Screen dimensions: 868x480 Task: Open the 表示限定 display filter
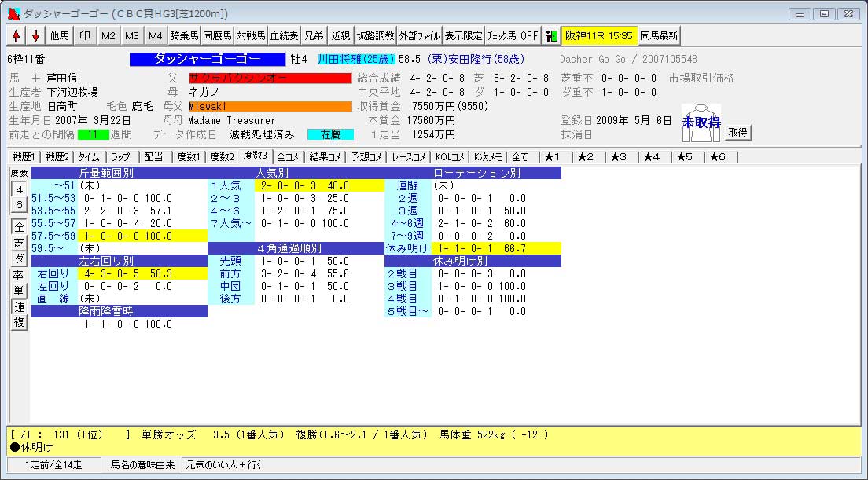(x=463, y=36)
